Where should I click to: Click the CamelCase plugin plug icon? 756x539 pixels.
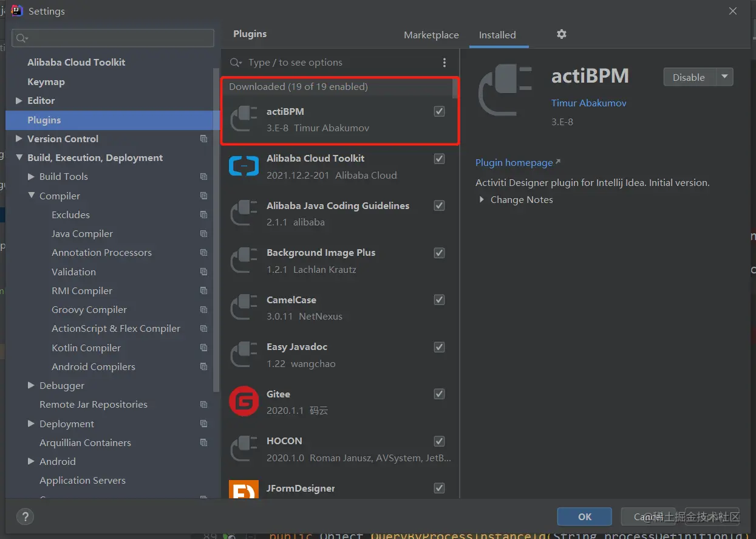tap(244, 307)
